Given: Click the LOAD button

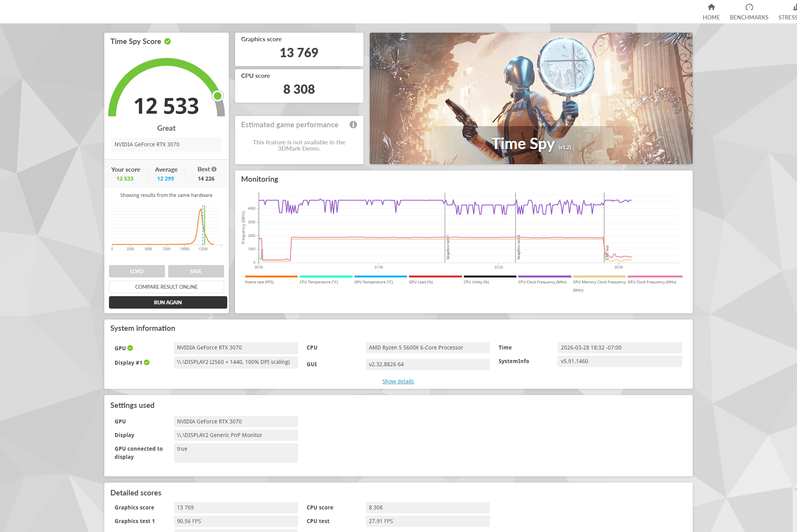Looking at the screenshot, I should (137, 271).
